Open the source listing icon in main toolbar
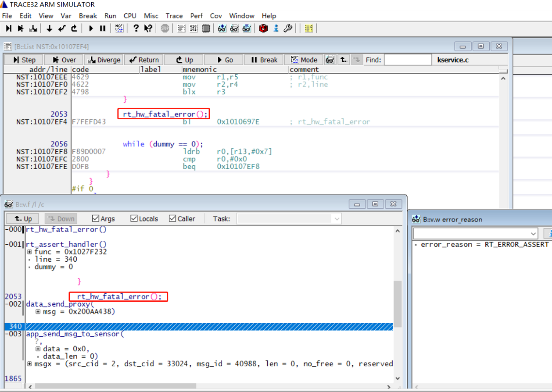Screen dimensions: 552x392 click(181, 29)
